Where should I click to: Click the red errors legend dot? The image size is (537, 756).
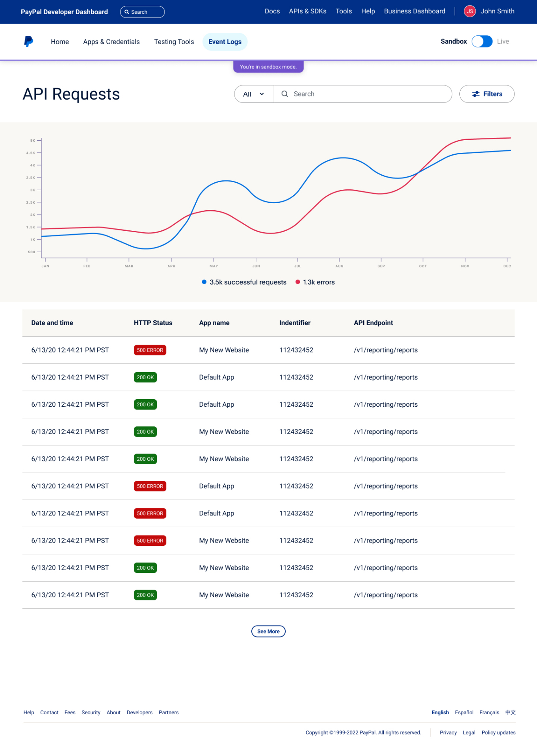tap(298, 282)
